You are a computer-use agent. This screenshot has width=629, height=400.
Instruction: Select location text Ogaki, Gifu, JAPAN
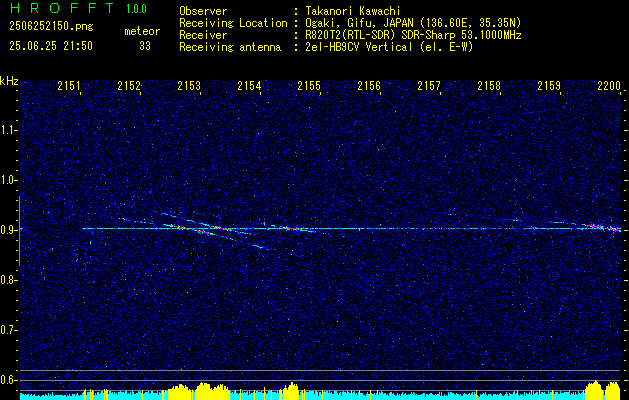(x=359, y=23)
